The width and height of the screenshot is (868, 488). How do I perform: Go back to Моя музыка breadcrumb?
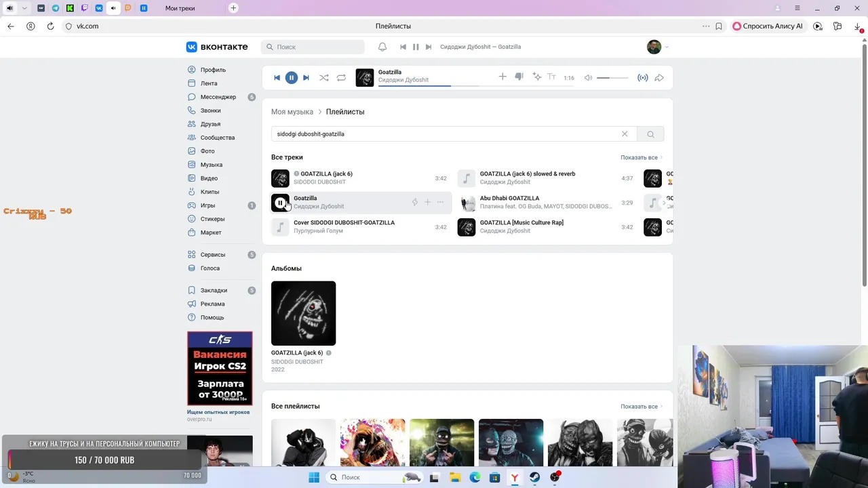[x=292, y=112]
